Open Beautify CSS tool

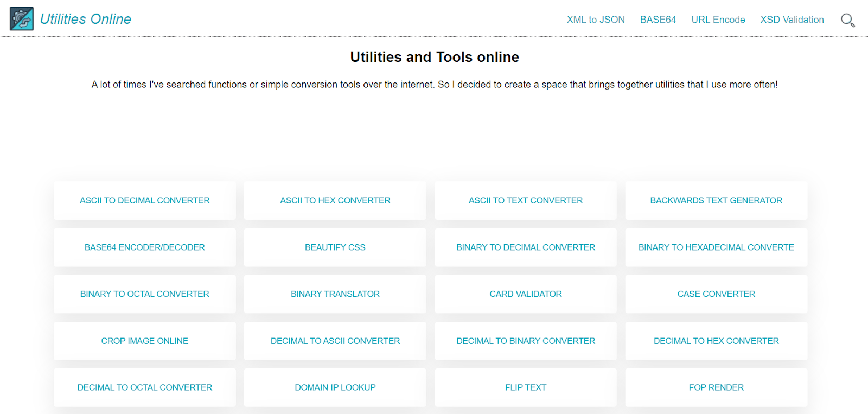coord(335,247)
